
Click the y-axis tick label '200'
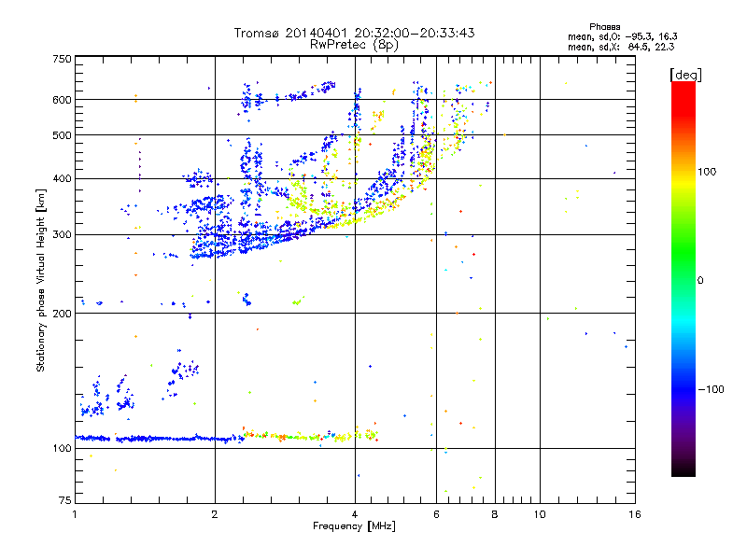pos(63,314)
